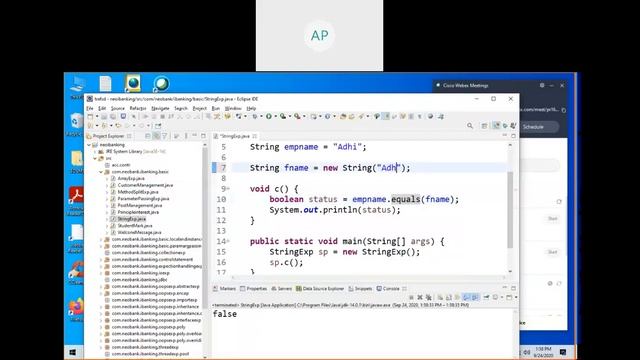Viewport: 640px width, 360px height.
Task: Open the Search menu
Action: 180,108
